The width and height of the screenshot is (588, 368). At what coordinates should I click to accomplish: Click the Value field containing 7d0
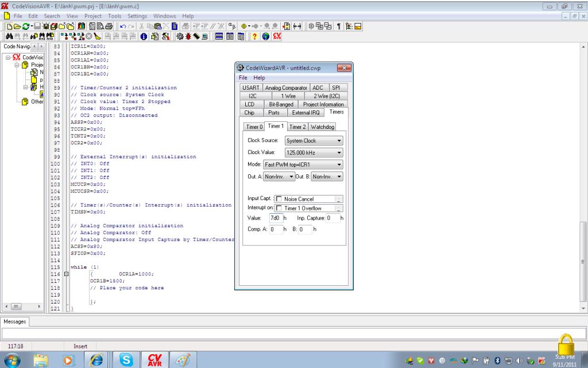pos(275,218)
